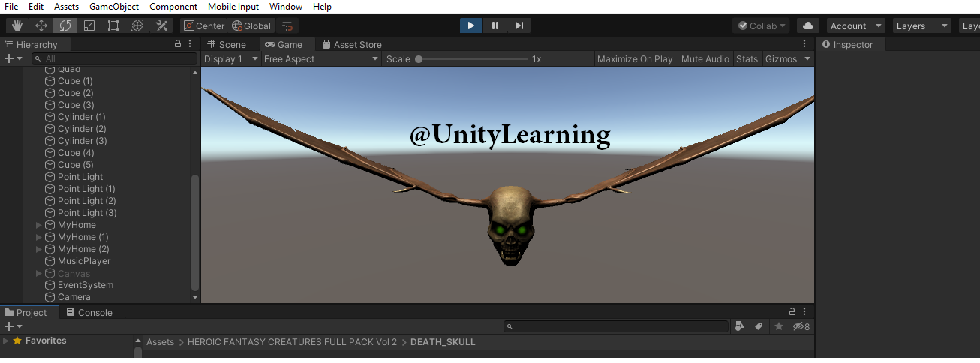
Task: Expand the MyHome (2) object
Action: pos(39,249)
